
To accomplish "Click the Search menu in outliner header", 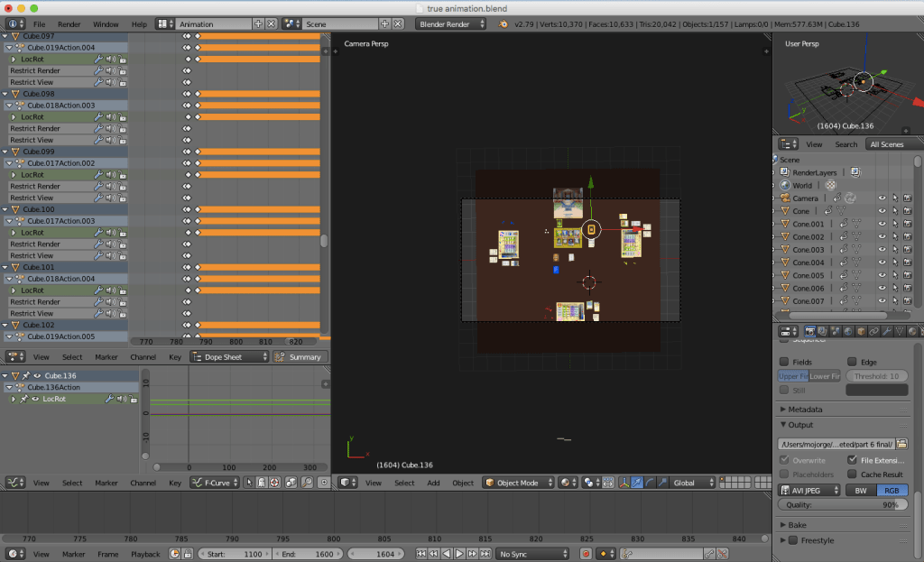I will click(x=845, y=144).
